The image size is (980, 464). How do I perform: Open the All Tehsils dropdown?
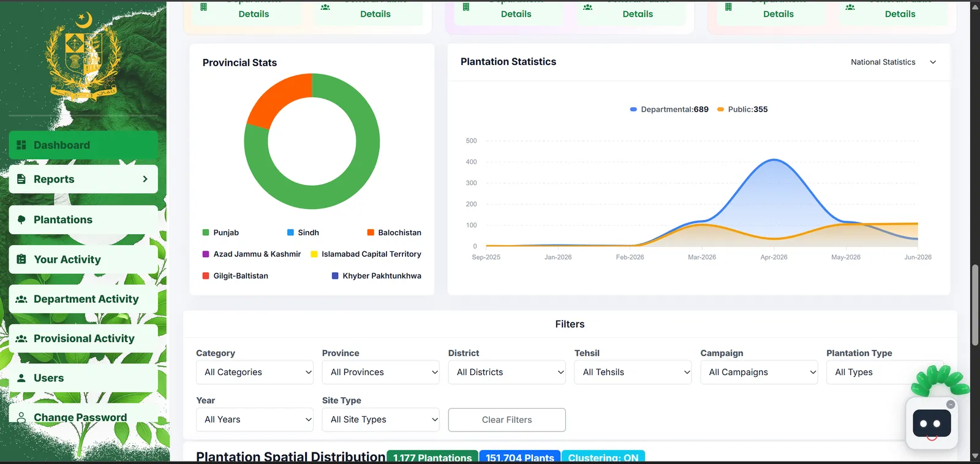(633, 372)
